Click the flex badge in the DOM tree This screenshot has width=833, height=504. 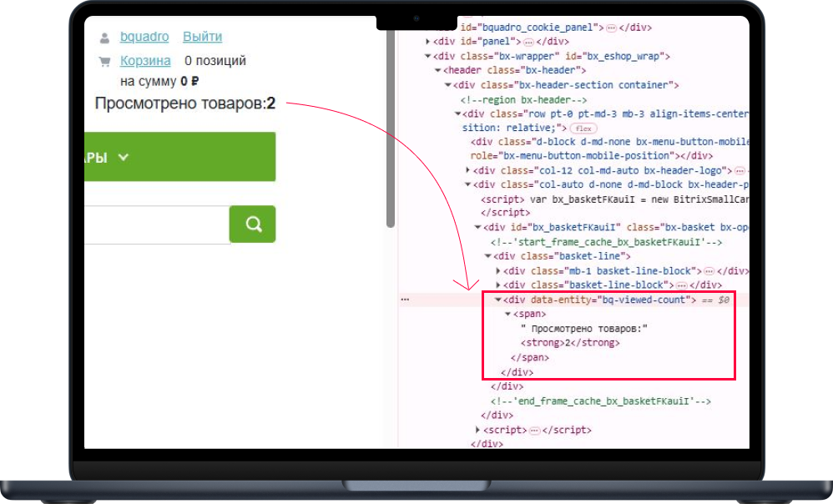[x=582, y=129]
